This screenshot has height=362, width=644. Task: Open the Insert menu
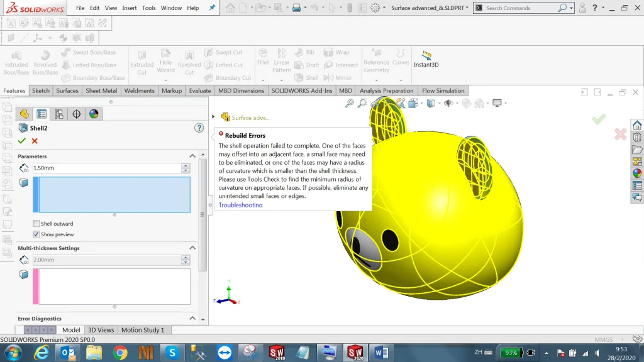130,8
